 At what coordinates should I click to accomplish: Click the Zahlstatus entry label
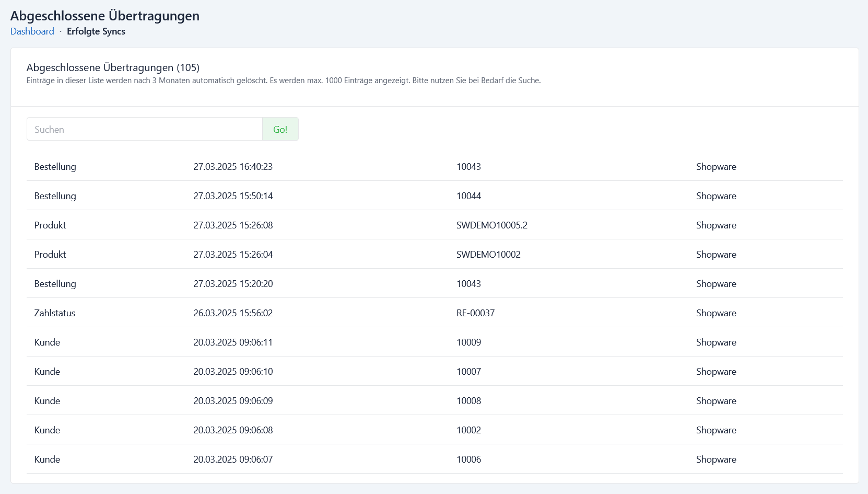pos(55,313)
